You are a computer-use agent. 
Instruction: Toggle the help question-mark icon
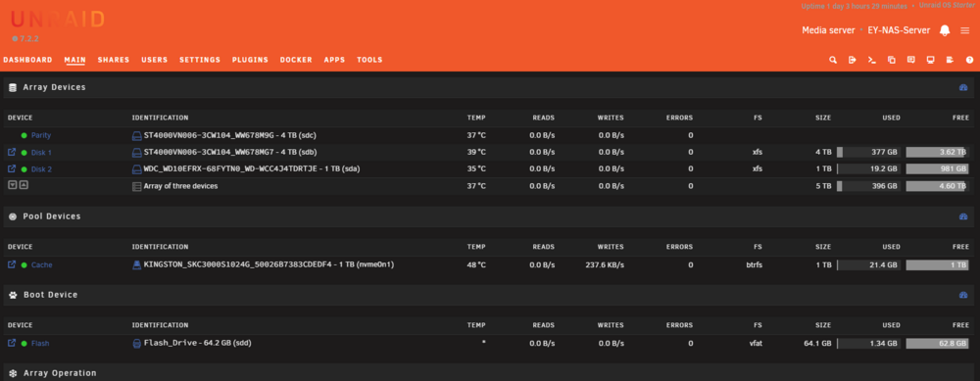tap(969, 60)
